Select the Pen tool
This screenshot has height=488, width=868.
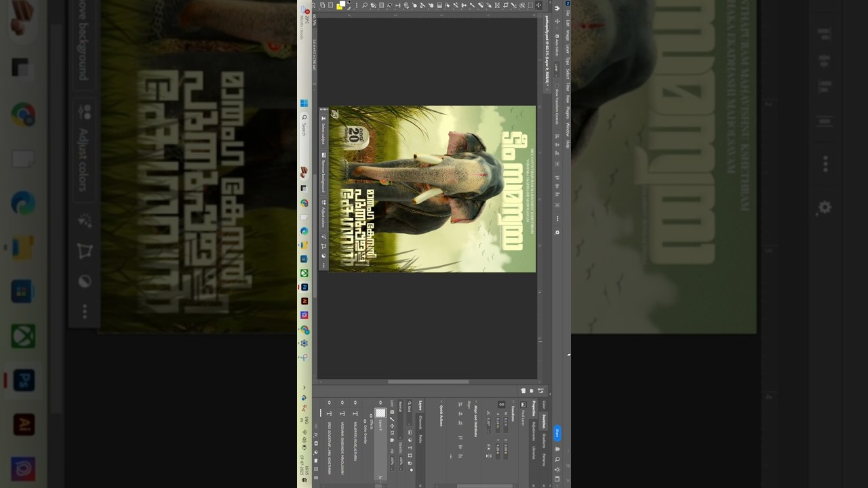point(406,5)
